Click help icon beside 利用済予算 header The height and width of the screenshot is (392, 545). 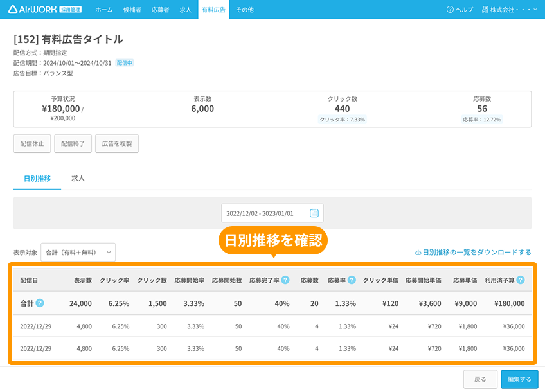click(521, 280)
